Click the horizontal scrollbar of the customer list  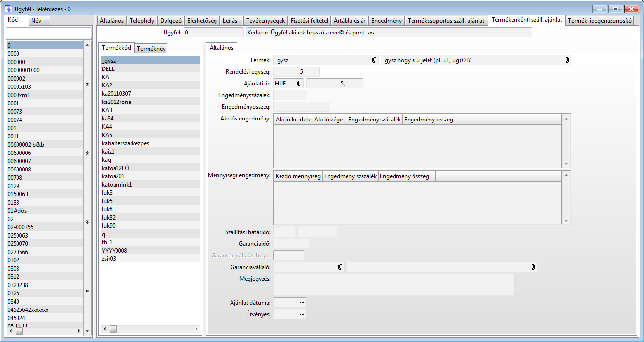(45, 331)
